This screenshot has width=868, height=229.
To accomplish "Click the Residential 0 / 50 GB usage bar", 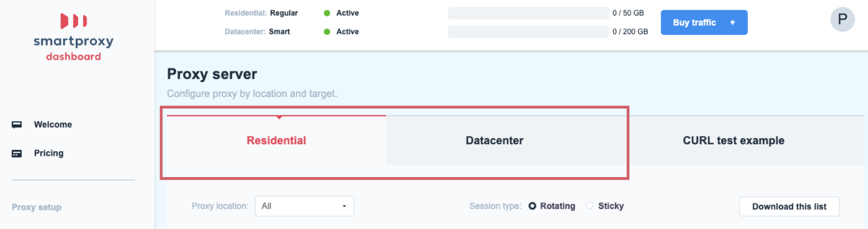I will tap(529, 13).
